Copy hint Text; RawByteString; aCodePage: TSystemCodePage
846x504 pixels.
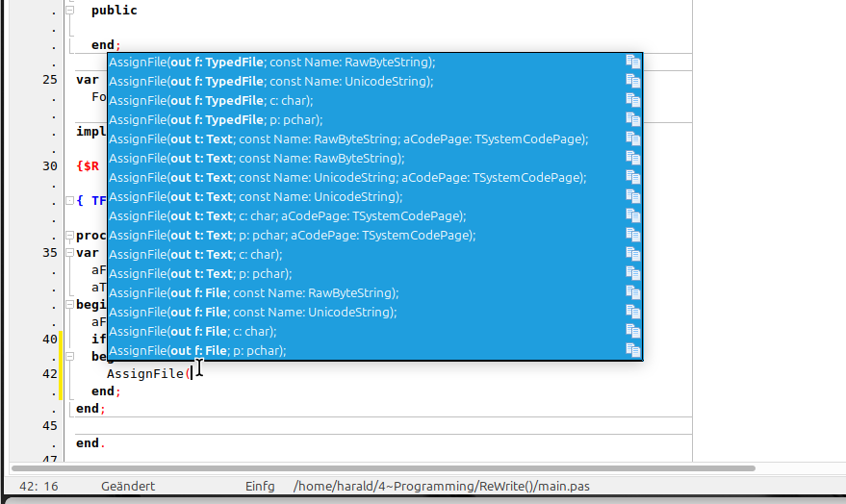point(633,139)
